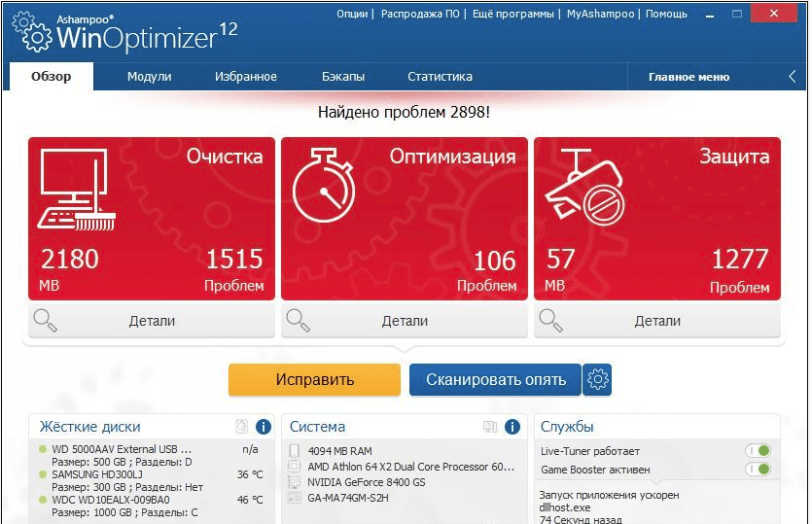812x524 pixels.
Task: Click Найдено проблем 2898! message
Action: click(x=404, y=112)
